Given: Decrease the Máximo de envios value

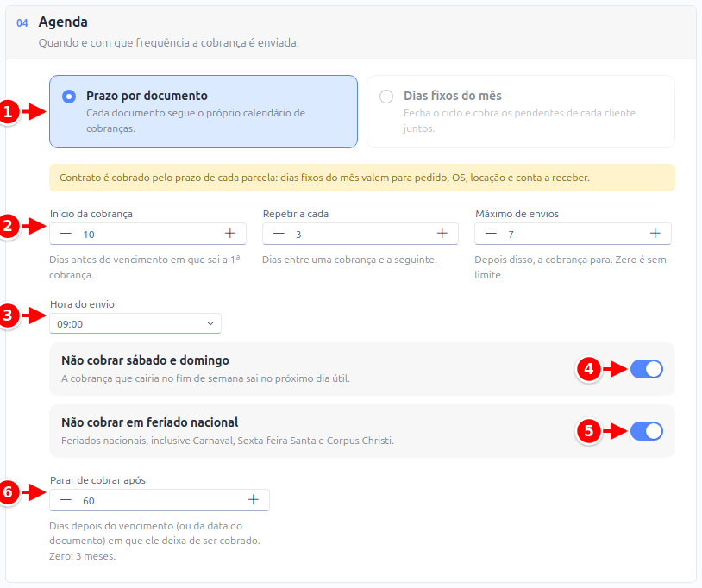Looking at the screenshot, I should [491, 234].
